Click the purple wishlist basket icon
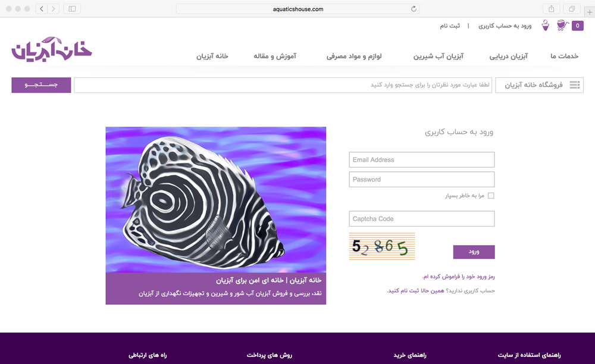Image resolution: width=595 pixels, height=364 pixels. point(545,26)
